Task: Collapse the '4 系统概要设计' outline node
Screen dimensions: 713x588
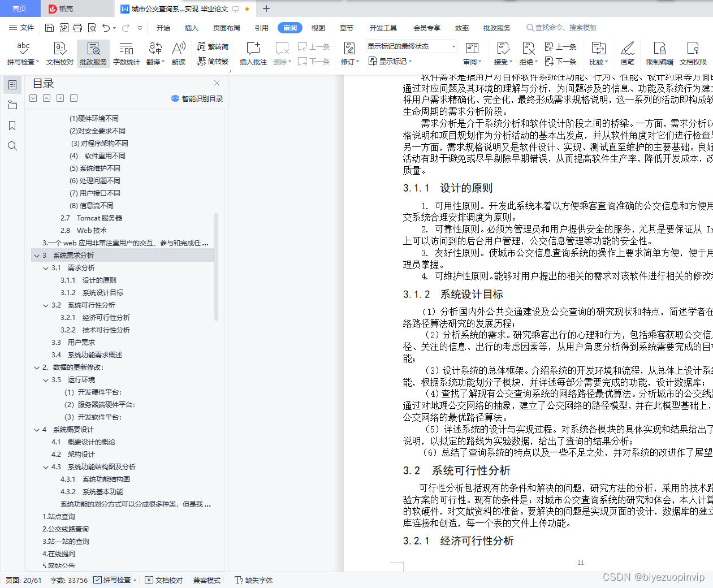Action: pos(37,430)
